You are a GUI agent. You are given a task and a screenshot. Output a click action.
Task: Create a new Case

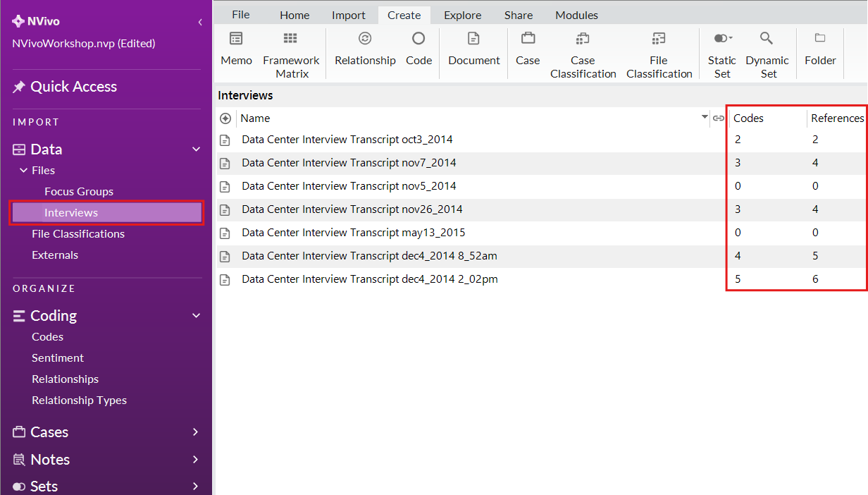point(528,49)
